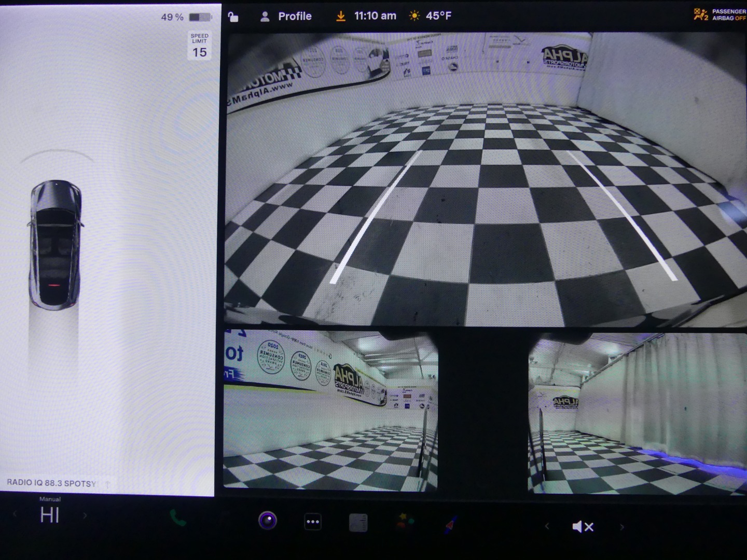This screenshot has width=747, height=560.
Task: Open the Toybox app icon
Action: point(405,521)
